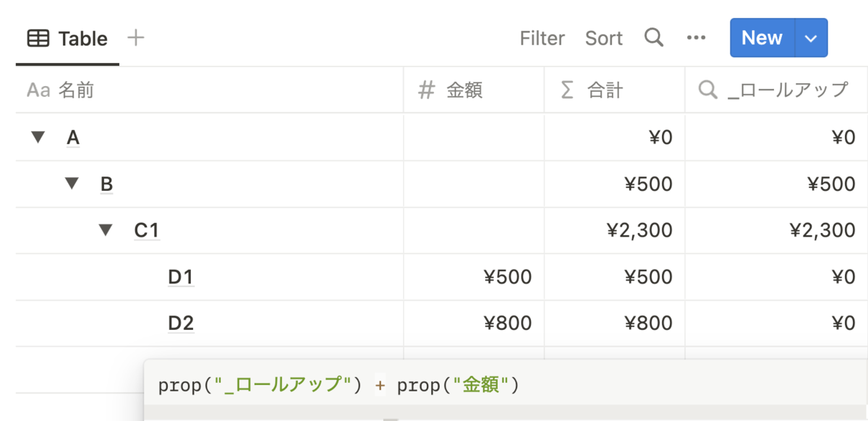Image resolution: width=868 pixels, height=421 pixels.
Task: Open page D2 by its name
Action: (181, 323)
